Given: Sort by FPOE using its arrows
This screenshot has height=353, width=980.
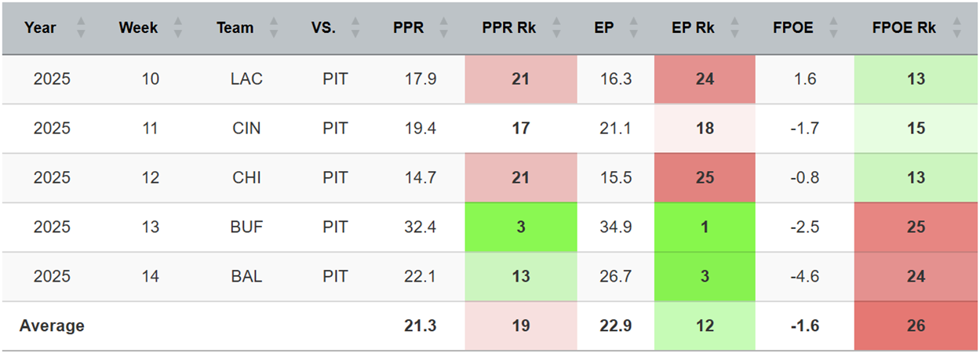Looking at the screenshot, I should click(833, 28).
